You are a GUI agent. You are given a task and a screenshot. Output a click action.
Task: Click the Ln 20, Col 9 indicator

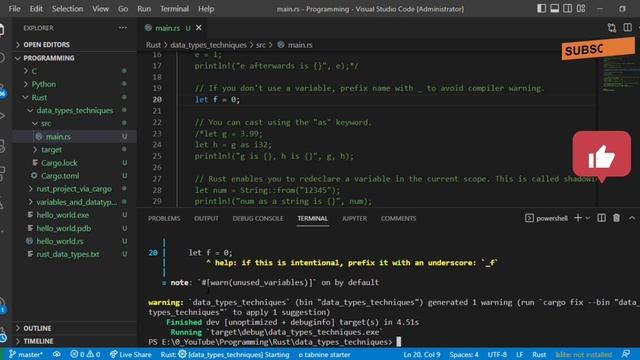point(422,355)
